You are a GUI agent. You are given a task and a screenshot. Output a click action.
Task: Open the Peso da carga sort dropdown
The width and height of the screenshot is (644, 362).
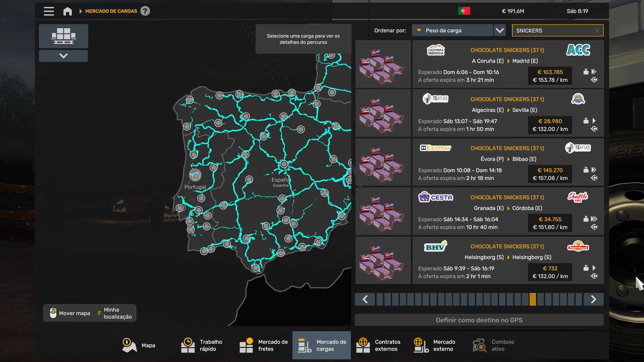click(x=452, y=31)
